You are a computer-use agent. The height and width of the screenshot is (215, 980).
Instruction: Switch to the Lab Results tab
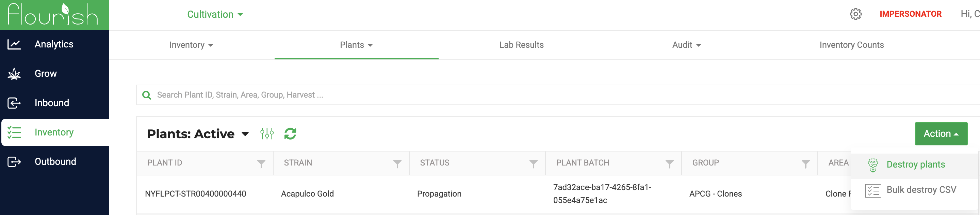coord(521,45)
